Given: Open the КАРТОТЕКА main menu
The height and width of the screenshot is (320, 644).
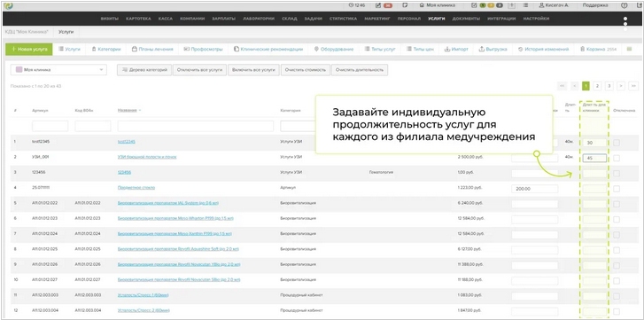Looking at the screenshot, I should pos(138,19).
